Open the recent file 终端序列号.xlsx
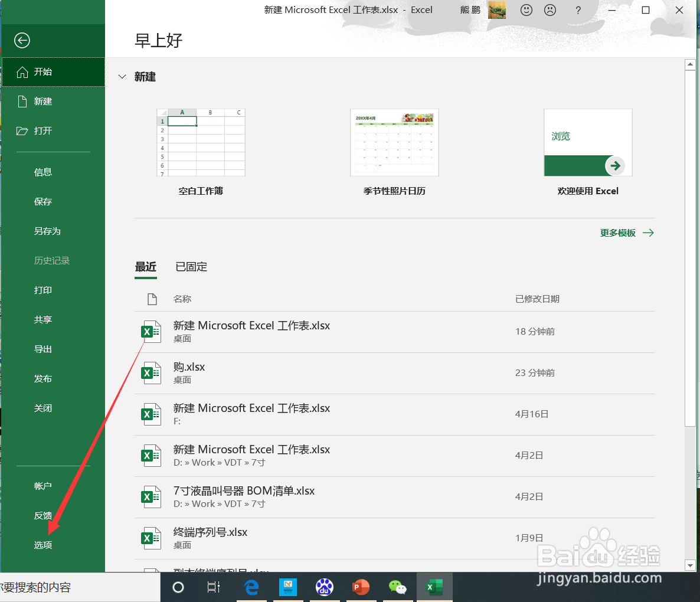The width and height of the screenshot is (700, 602). click(394, 538)
